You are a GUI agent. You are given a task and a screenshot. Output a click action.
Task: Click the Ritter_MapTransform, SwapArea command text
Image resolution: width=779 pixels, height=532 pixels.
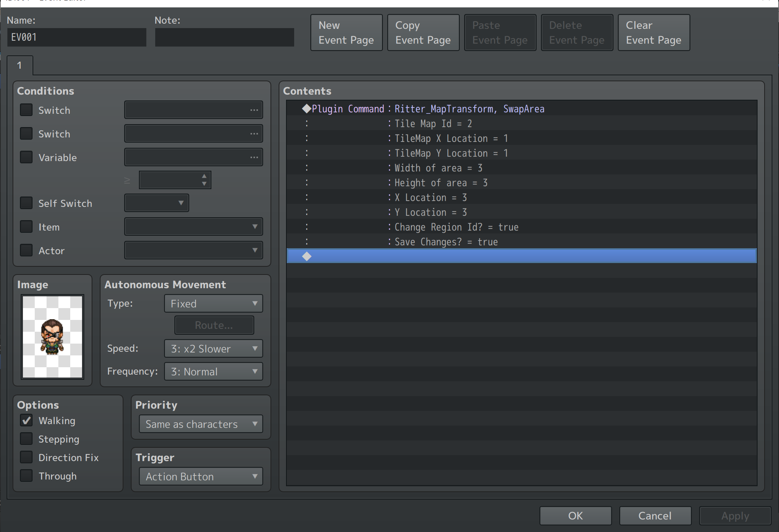point(469,109)
